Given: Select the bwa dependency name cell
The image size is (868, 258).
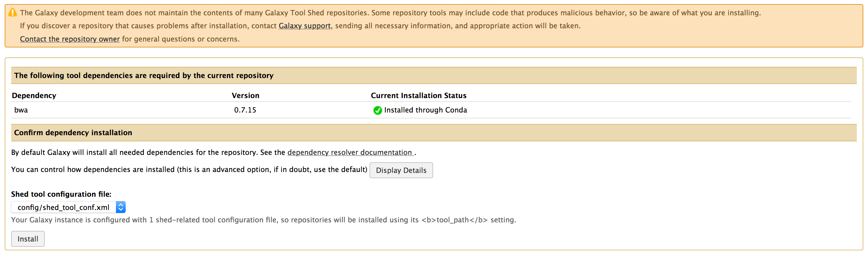Looking at the screenshot, I should (x=21, y=110).
